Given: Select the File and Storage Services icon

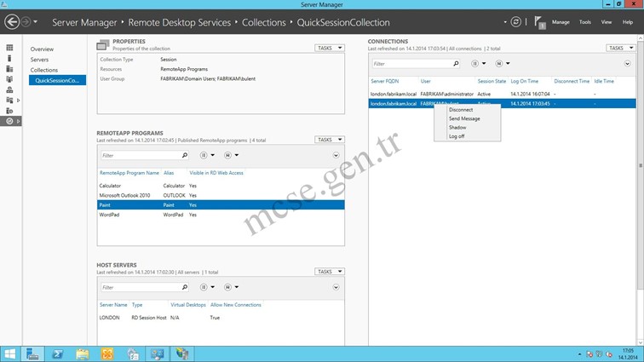Looking at the screenshot, I should (x=9, y=101).
